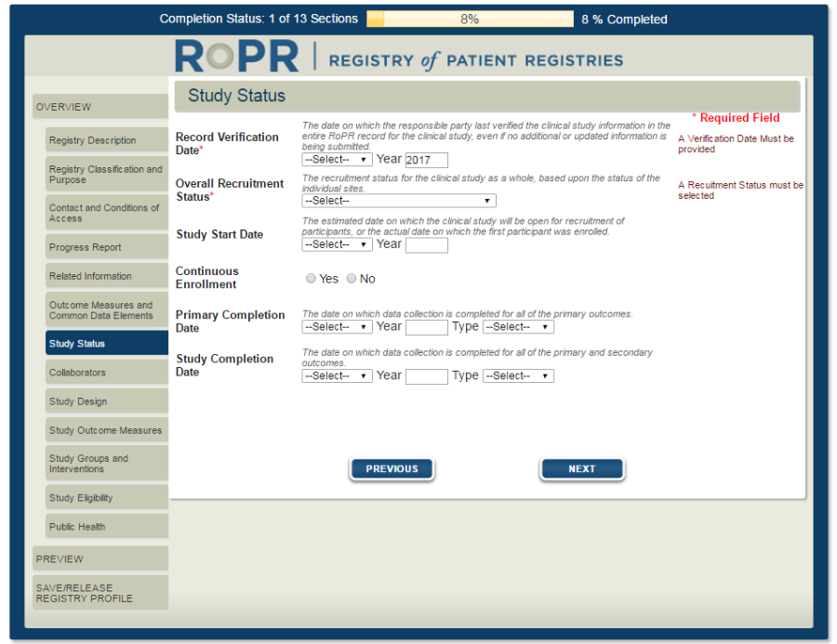Click the completion progress bar

coord(471,20)
